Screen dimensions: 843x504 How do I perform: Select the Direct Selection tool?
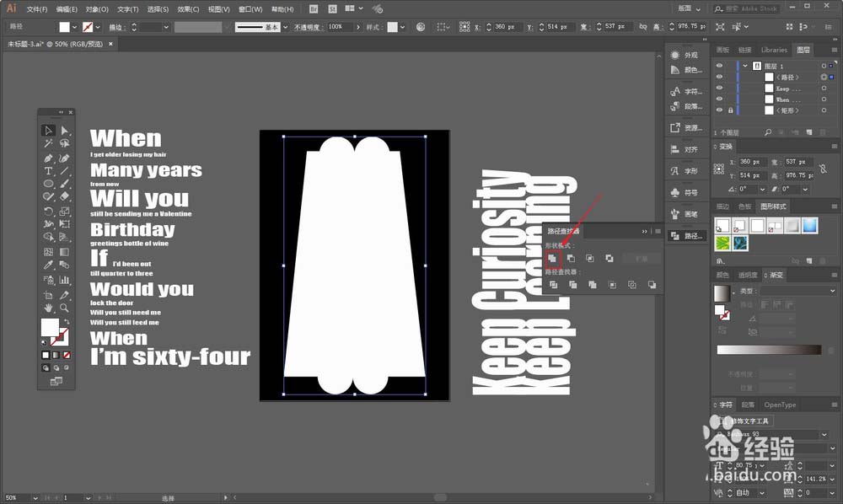tap(65, 131)
